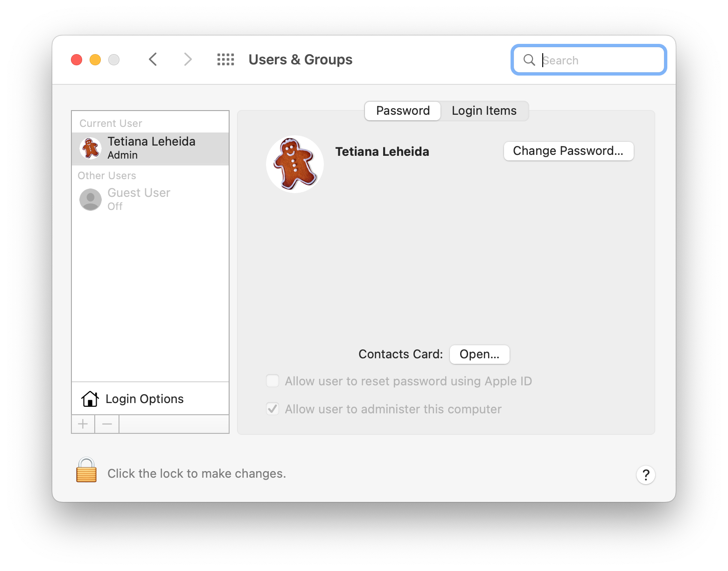728x571 pixels.
Task: Click the lock icon to make changes
Action: 86,470
